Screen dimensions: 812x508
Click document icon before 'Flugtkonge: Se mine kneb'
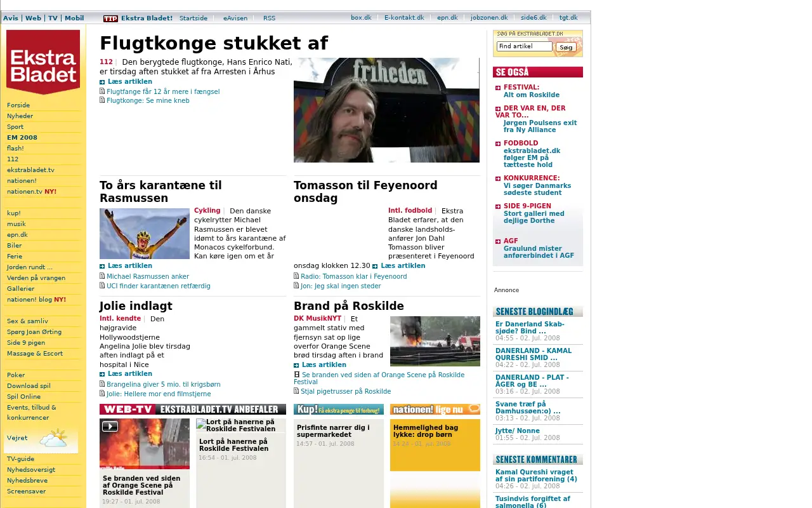102,100
